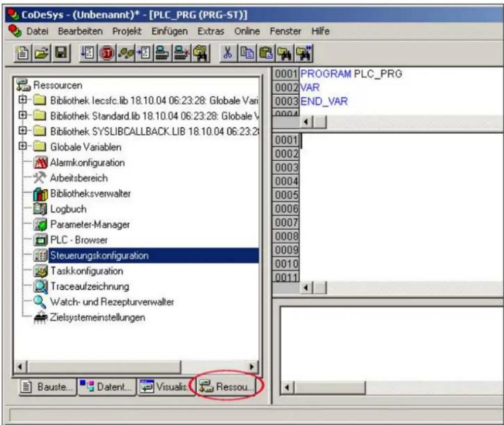Viewport: 504px width, 425px height.
Task: Click the Find binoculars icon
Action: pyautogui.click(x=285, y=53)
